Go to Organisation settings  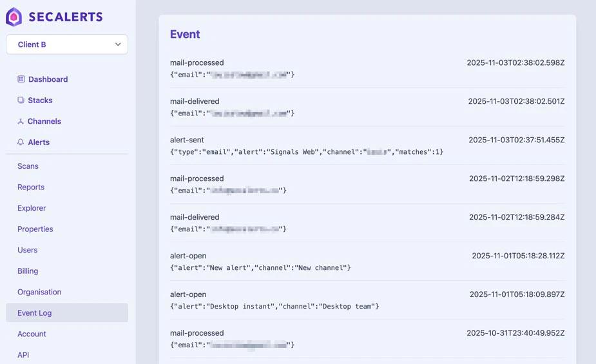[39, 292]
